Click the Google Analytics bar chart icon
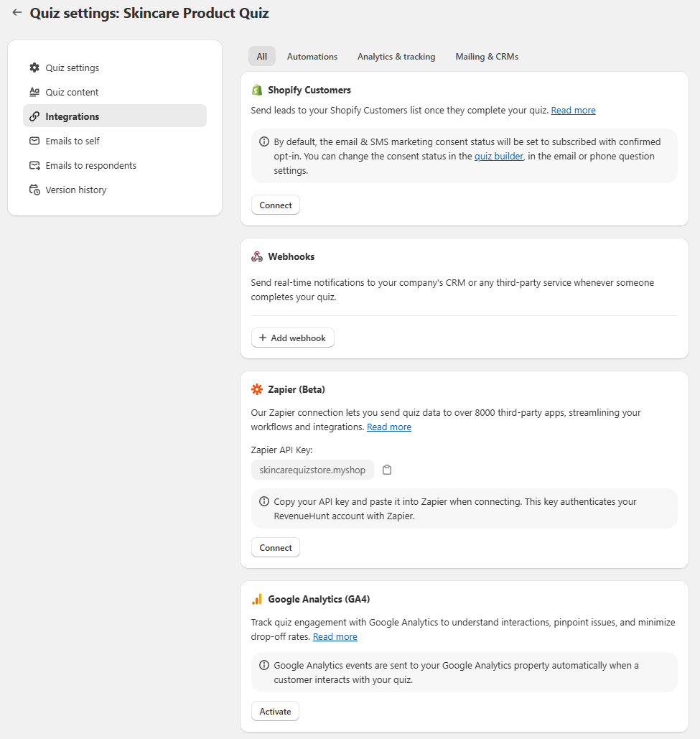The height and width of the screenshot is (739, 700). (x=257, y=599)
